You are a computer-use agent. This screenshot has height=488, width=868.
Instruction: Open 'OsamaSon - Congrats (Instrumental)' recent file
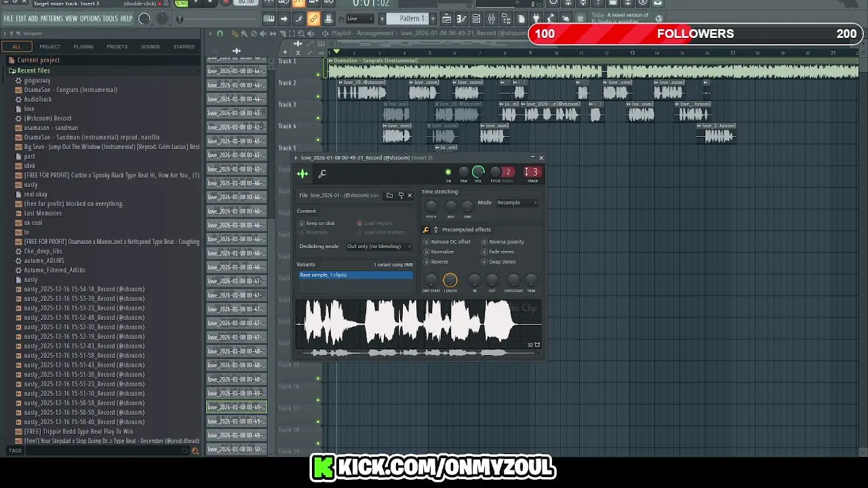coord(71,89)
